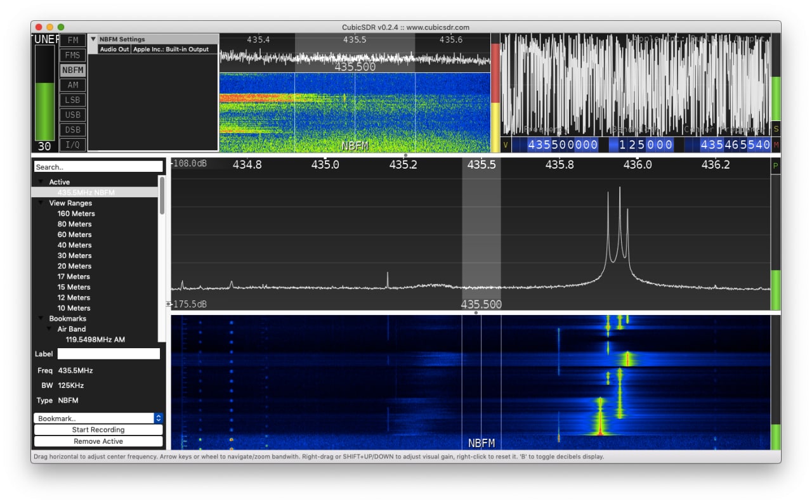Image resolution: width=812 pixels, height=504 pixels.
Task: Click the NBFM mode button
Action: tap(72, 70)
